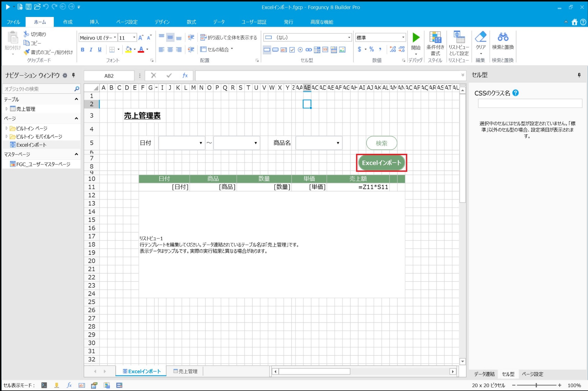588x391 pixels.
Task: Decrease decimal places icon
Action: [402, 49]
